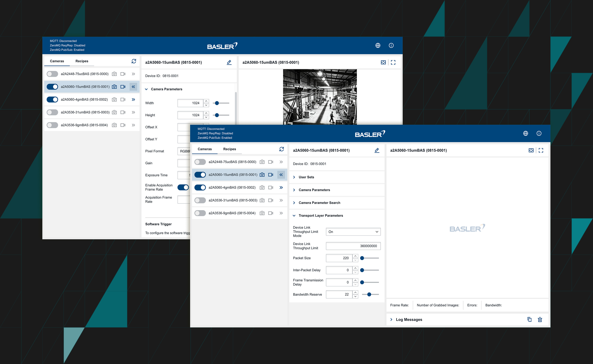The image size is (593, 364).
Task: Expand the Log Messages panel
Action: [x=409, y=320]
